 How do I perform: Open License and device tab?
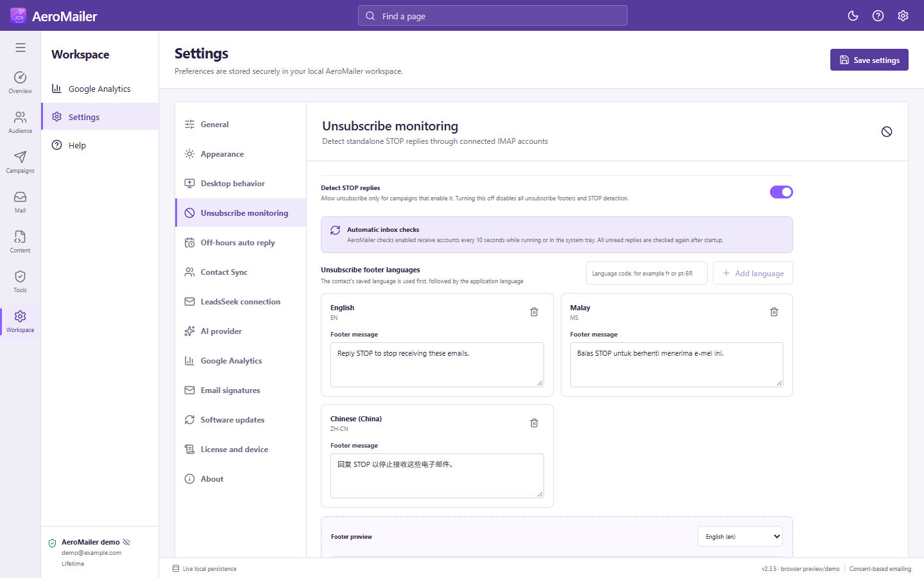point(241,450)
